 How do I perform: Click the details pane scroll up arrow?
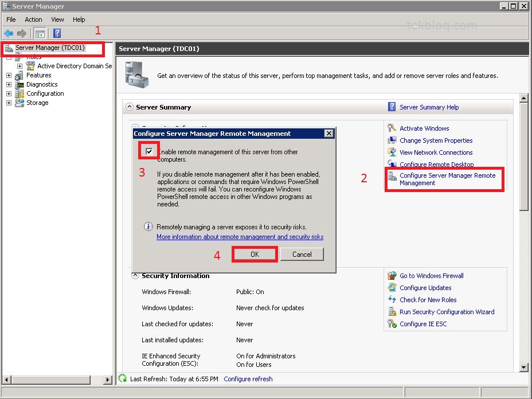tap(523, 99)
